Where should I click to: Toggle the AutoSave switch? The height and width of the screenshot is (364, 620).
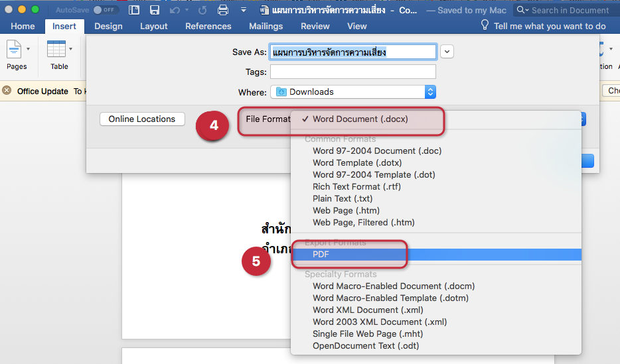(x=106, y=10)
